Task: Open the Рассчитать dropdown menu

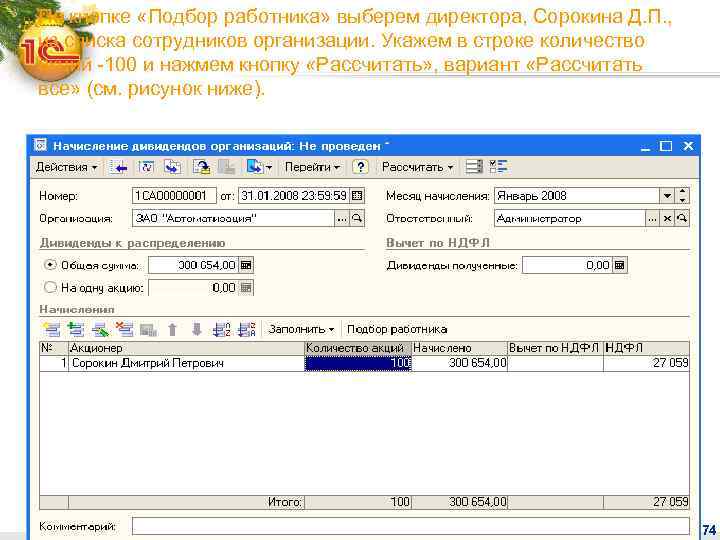Action: pos(417,167)
